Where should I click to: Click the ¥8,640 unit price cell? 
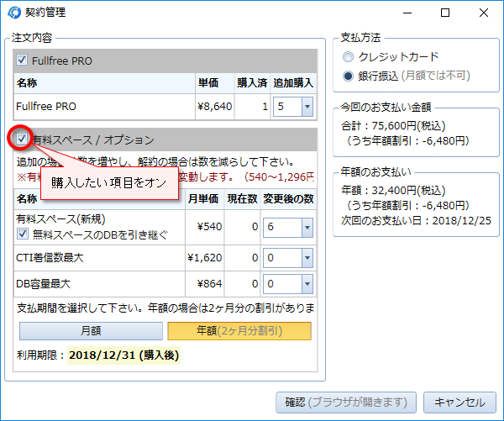[x=214, y=107]
